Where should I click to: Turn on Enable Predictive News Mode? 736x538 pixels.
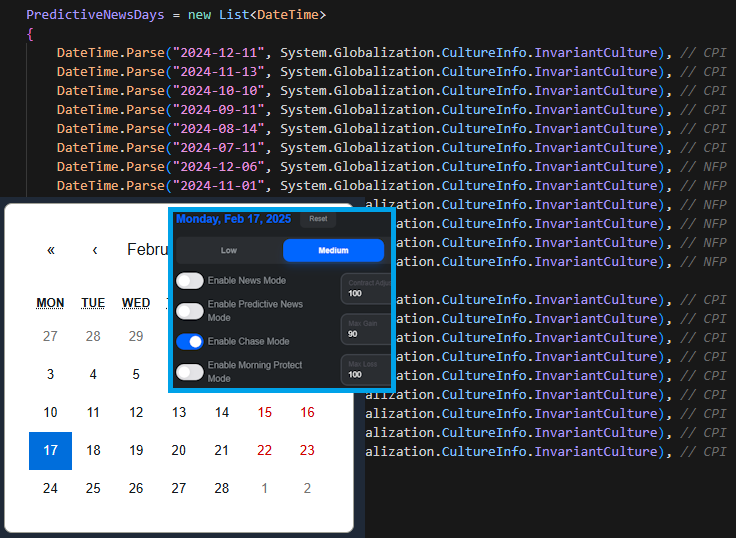tap(190, 310)
